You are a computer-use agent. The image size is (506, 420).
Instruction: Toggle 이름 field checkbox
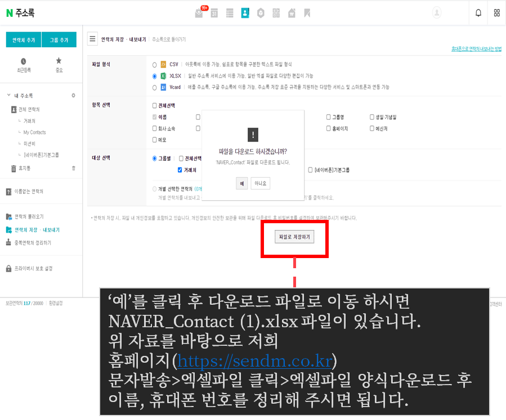click(x=155, y=117)
